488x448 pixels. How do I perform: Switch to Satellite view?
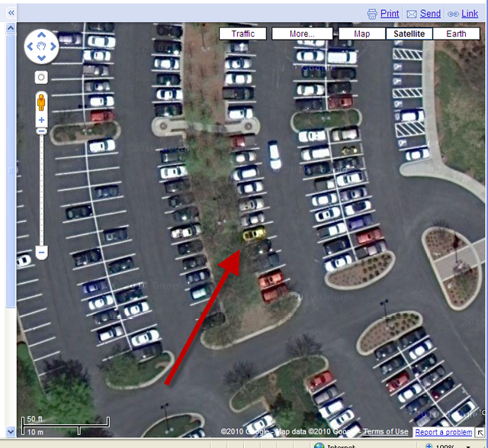(409, 34)
